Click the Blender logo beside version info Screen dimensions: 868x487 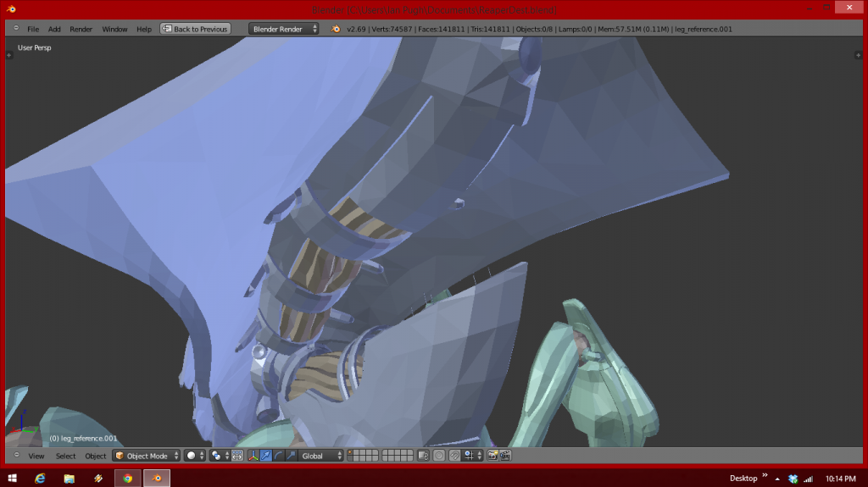click(x=336, y=29)
